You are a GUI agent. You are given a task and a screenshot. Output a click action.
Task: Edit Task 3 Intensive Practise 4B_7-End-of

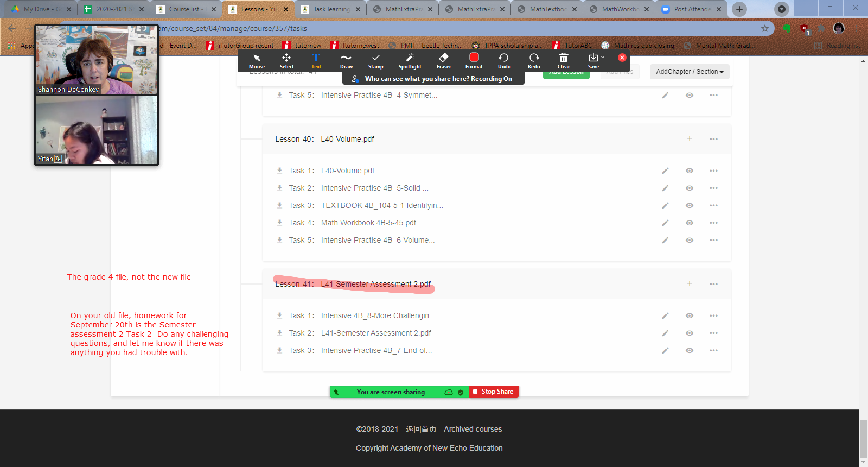coord(665,350)
